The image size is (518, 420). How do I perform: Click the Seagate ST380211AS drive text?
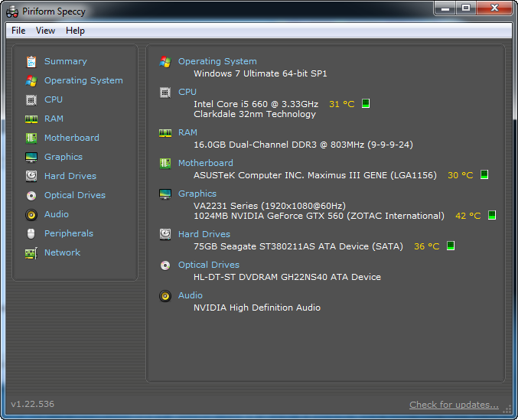coord(298,246)
